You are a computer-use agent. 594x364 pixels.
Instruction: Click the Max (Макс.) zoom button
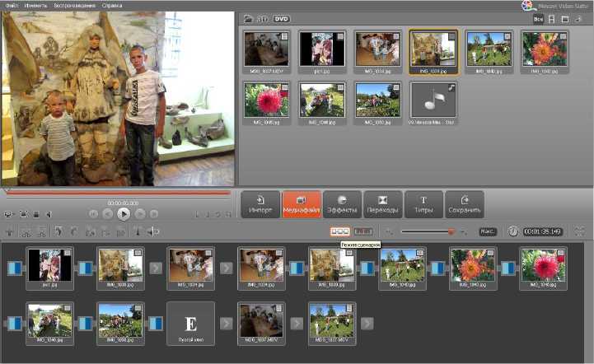488,232
